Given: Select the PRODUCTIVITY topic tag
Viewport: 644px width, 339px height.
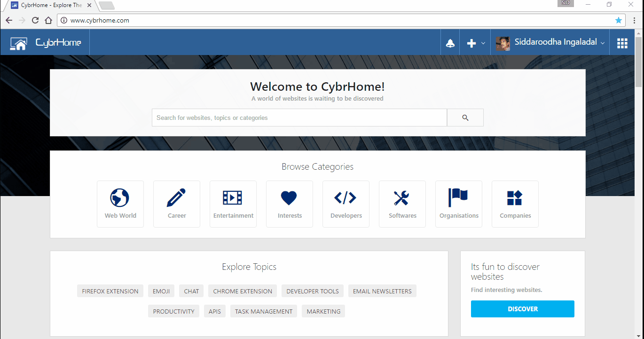Looking at the screenshot, I should (173, 311).
